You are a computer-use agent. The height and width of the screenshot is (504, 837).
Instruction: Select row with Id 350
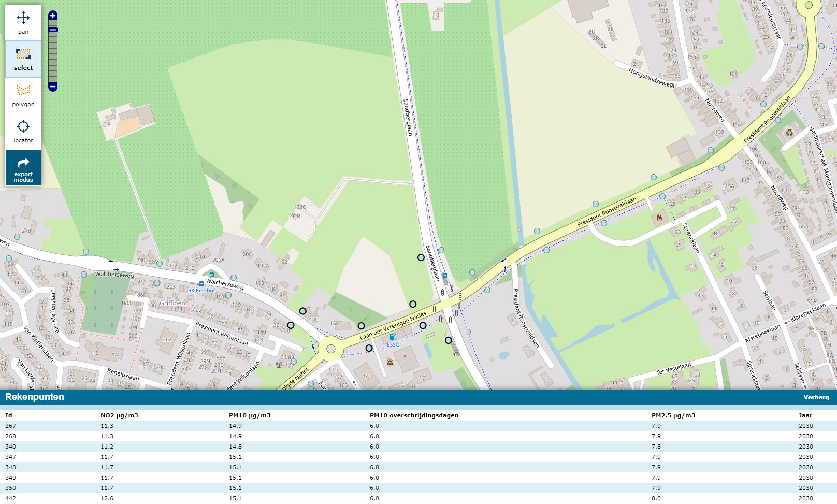(x=418, y=488)
